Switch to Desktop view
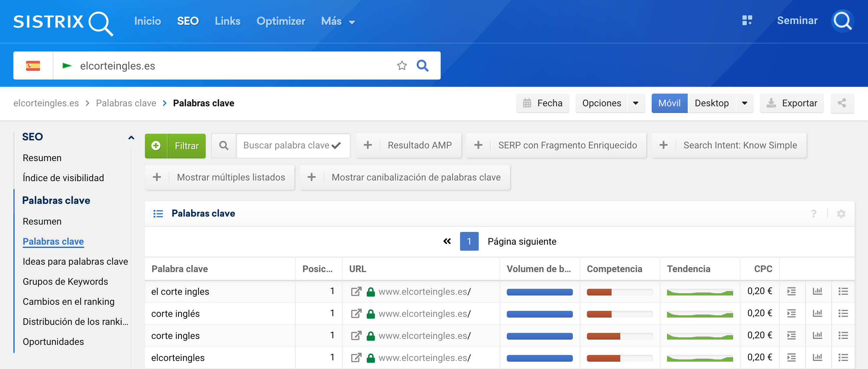868x369 pixels. point(712,103)
